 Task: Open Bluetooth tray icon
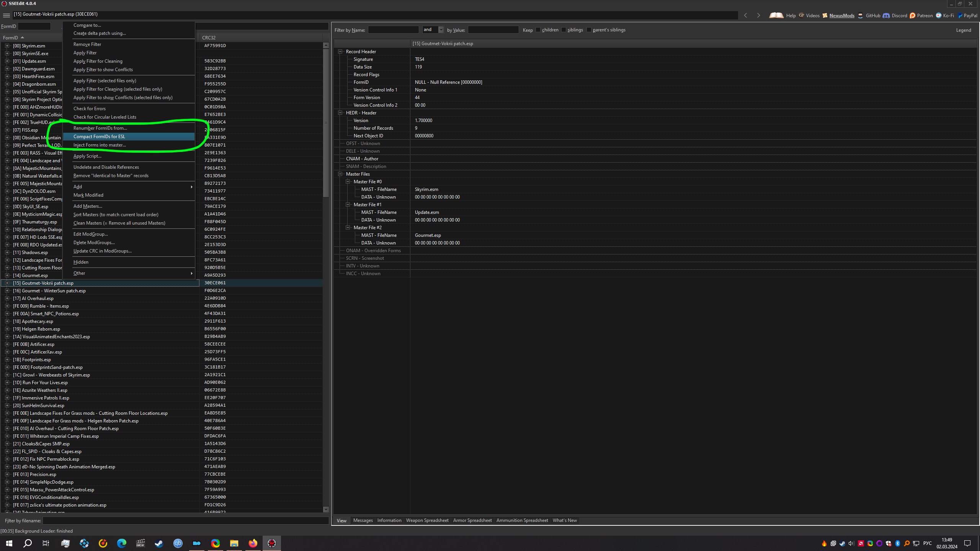point(898,543)
